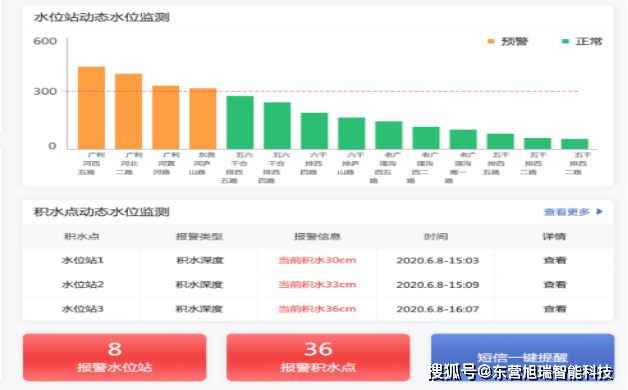This screenshot has height=390, width=628.
Task: Click the green bar for 六干排西四路
Action: [x=314, y=131]
